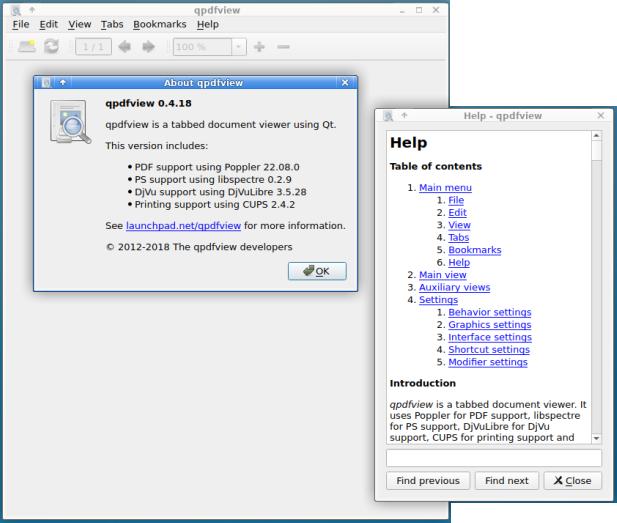Close Help window using title bar X
Image resolution: width=617 pixels, height=523 pixels.
tap(600, 115)
